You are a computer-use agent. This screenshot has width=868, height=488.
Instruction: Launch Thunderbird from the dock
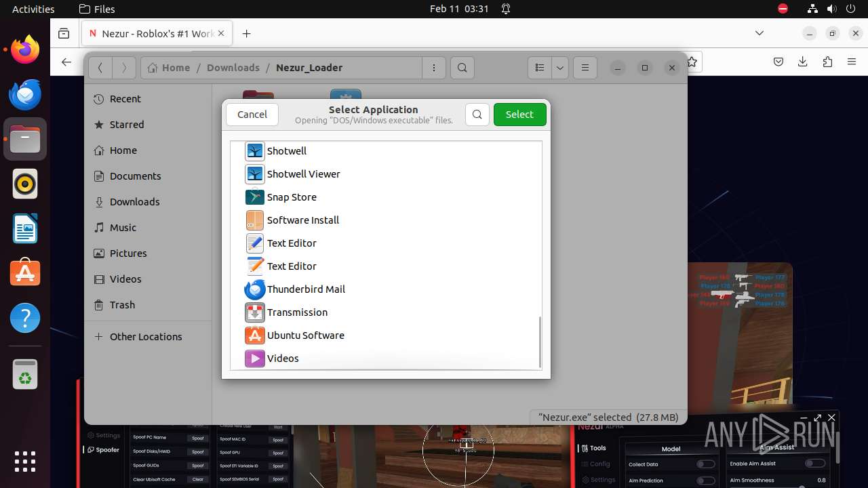coord(25,94)
